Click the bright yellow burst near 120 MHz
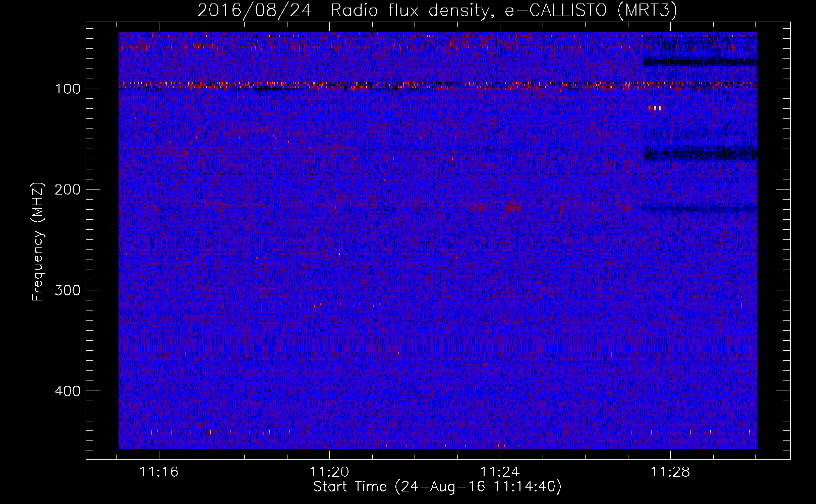The height and width of the screenshot is (504, 816). coord(655,108)
